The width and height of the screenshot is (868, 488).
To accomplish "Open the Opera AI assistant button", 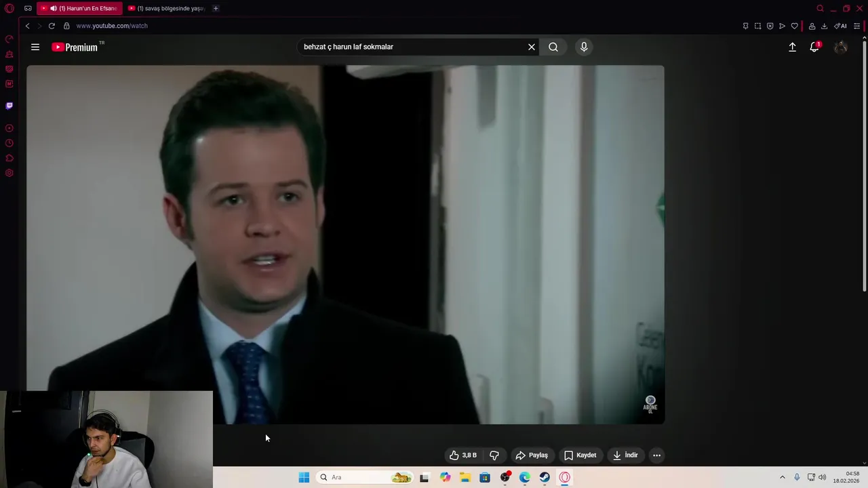I will (840, 26).
